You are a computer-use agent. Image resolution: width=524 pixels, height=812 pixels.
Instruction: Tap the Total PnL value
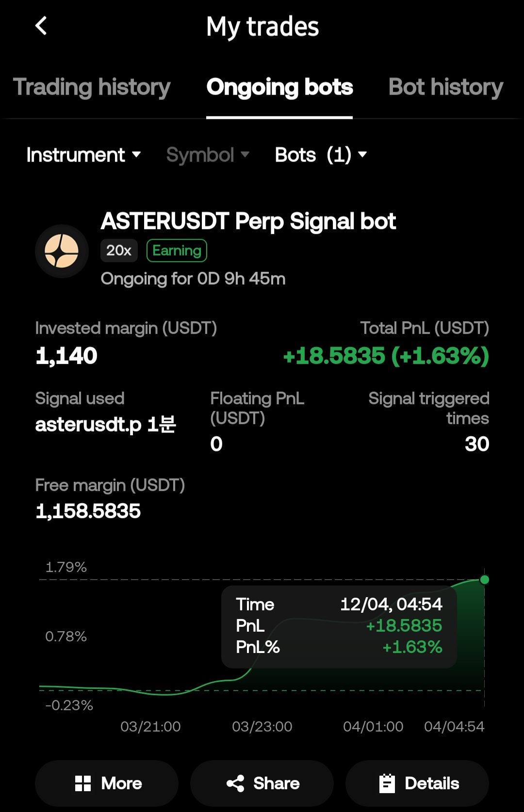(386, 356)
